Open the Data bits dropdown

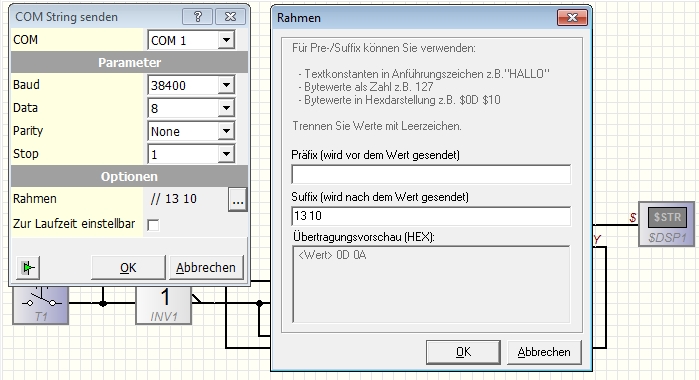tap(226, 108)
